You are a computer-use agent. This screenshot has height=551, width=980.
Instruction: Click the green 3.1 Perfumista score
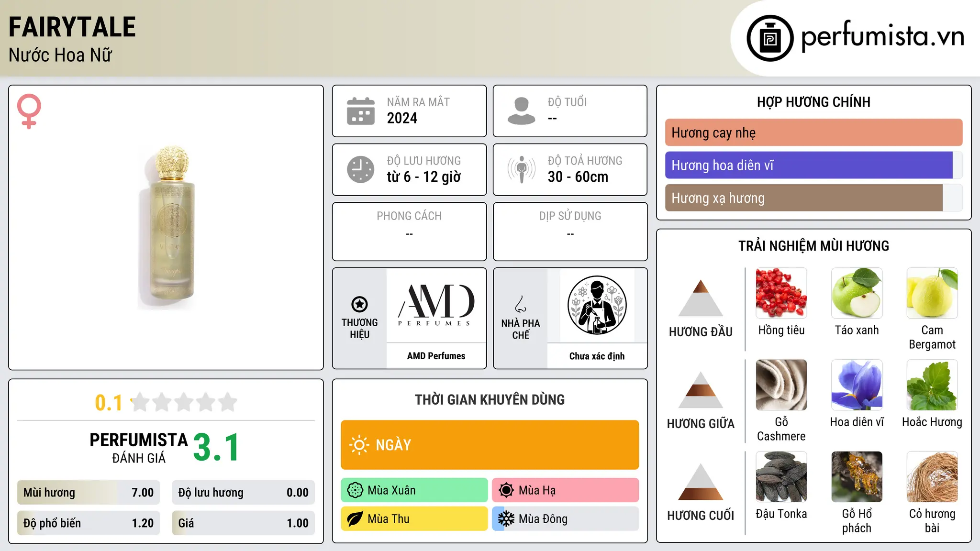pyautogui.click(x=216, y=447)
